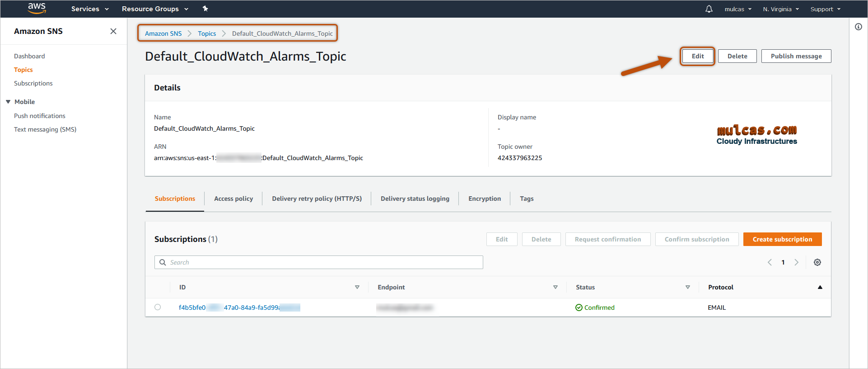Image resolution: width=868 pixels, height=369 pixels.
Task: Click the Topics breadcrumb link
Action: pos(207,33)
